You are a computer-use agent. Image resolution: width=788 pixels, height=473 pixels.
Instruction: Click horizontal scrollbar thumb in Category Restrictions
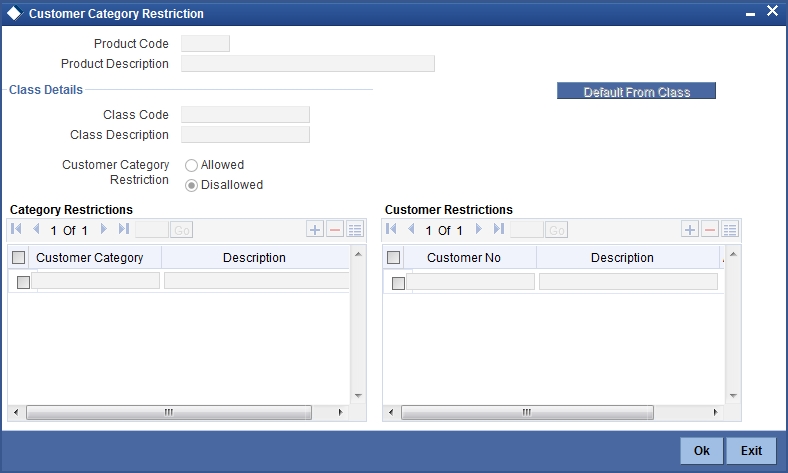pyautogui.click(x=169, y=413)
